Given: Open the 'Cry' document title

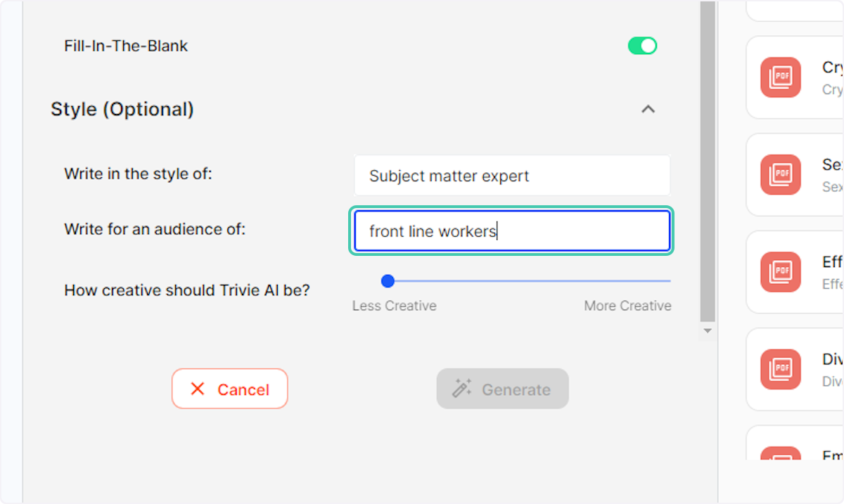Looking at the screenshot, I should tap(833, 67).
